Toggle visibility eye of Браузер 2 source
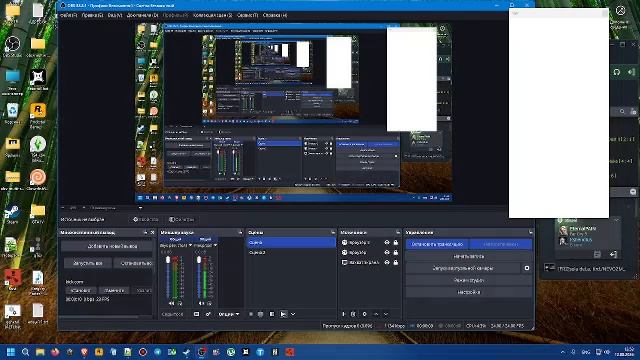Screen dimensions: 640x360 pyautogui.click(x=387, y=242)
